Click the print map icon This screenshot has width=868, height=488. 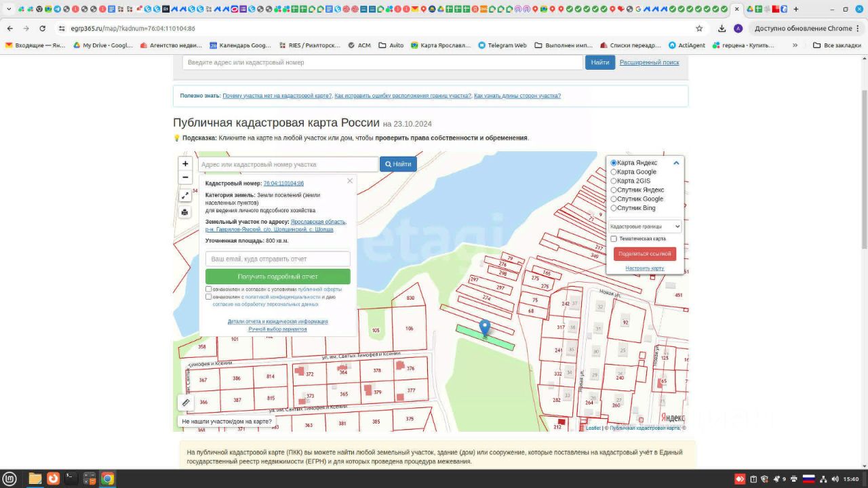pyautogui.click(x=185, y=212)
